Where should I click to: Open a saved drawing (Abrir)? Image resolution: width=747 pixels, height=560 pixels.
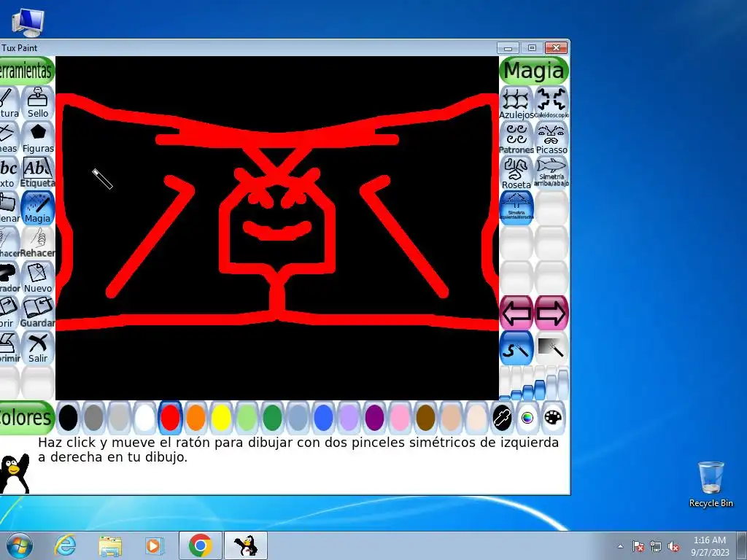pos(9,312)
